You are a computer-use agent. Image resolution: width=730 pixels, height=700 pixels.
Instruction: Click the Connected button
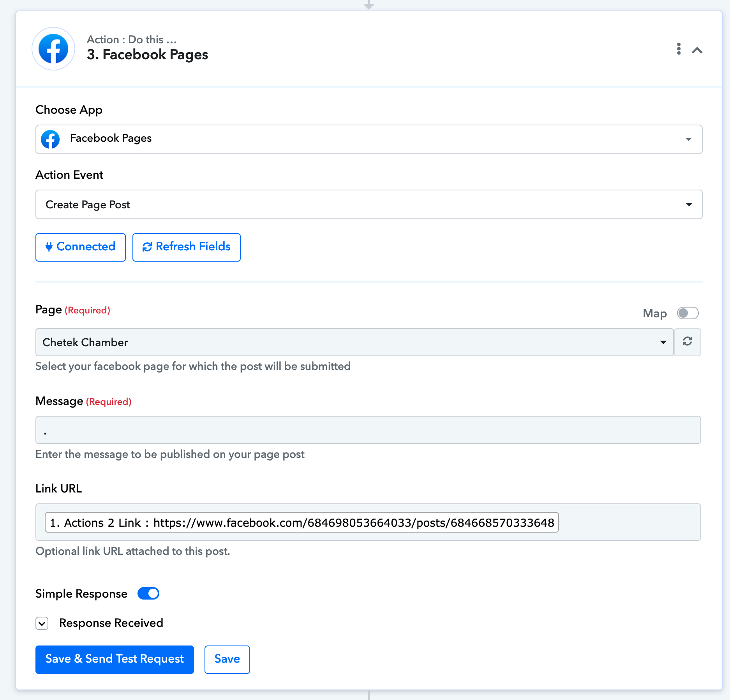pyautogui.click(x=81, y=247)
